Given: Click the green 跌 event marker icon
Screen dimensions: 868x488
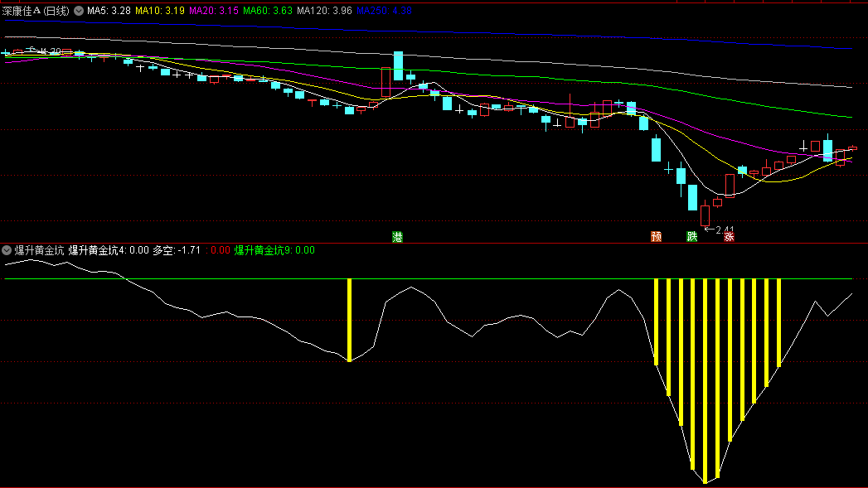Looking at the screenshot, I should (x=692, y=237).
